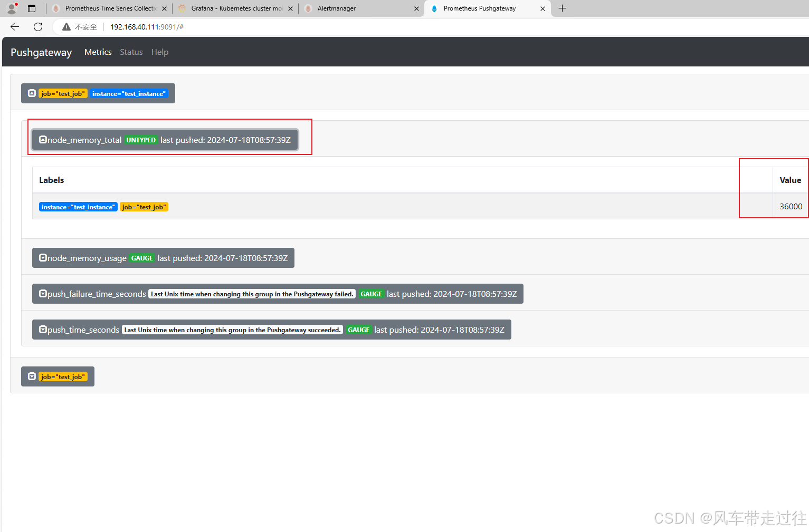Close the Grafana Kubernetes cluster tab
Viewport: 809px width, 532px height.
point(290,8)
